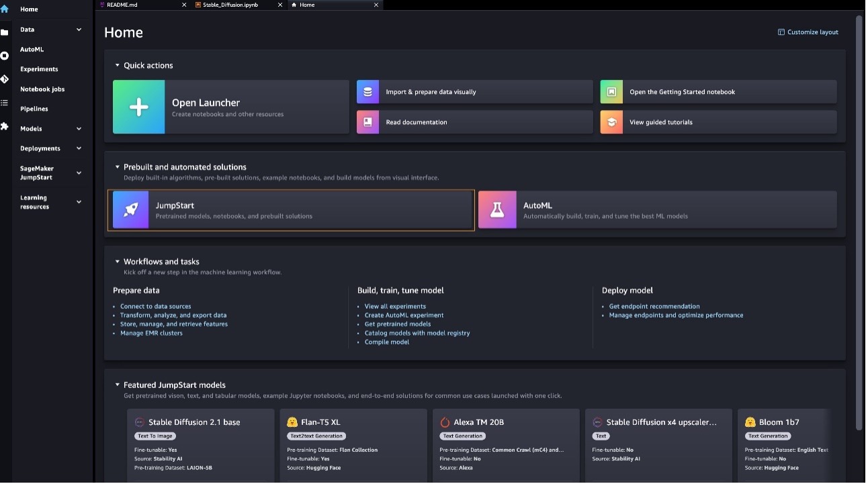This screenshot has height=486, width=868.
Task: Follow the Catalog models with model registry link
Action: (x=417, y=333)
